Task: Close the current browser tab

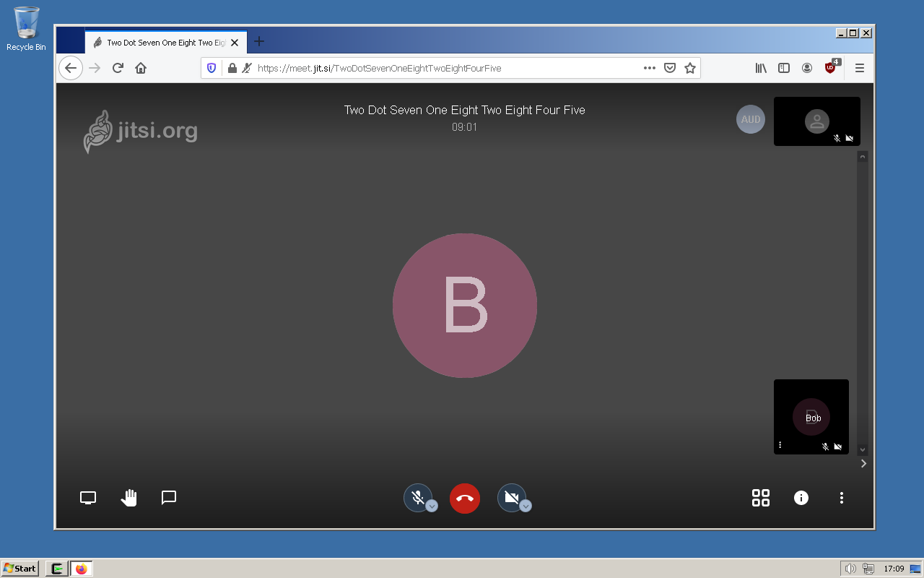Action: (x=235, y=43)
